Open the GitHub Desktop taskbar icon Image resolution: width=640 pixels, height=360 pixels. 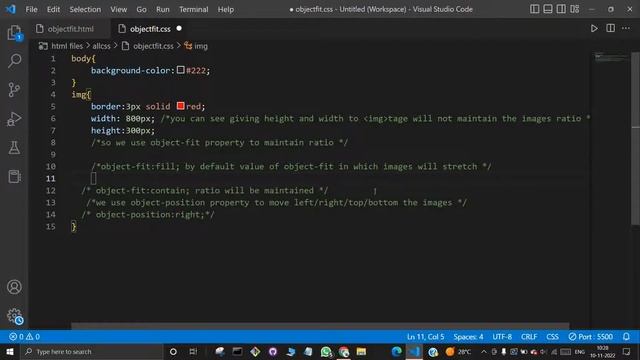pyautogui.click(x=273, y=351)
